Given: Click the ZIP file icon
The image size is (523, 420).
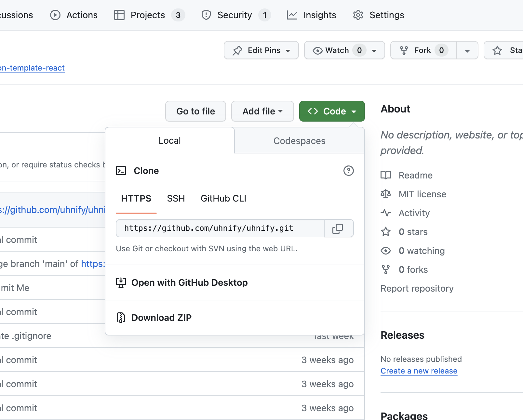Looking at the screenshot, I should pos(121,318).
